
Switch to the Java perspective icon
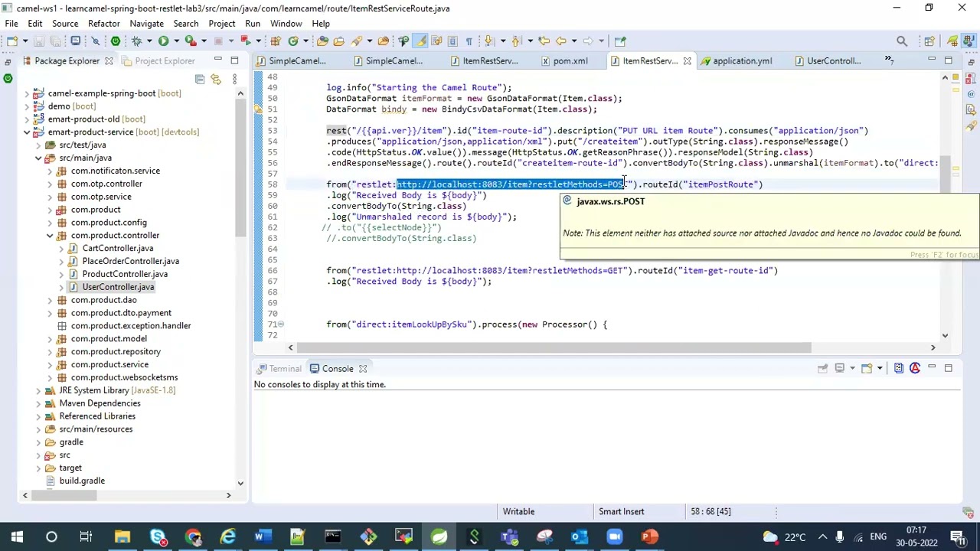pos(969,41)
